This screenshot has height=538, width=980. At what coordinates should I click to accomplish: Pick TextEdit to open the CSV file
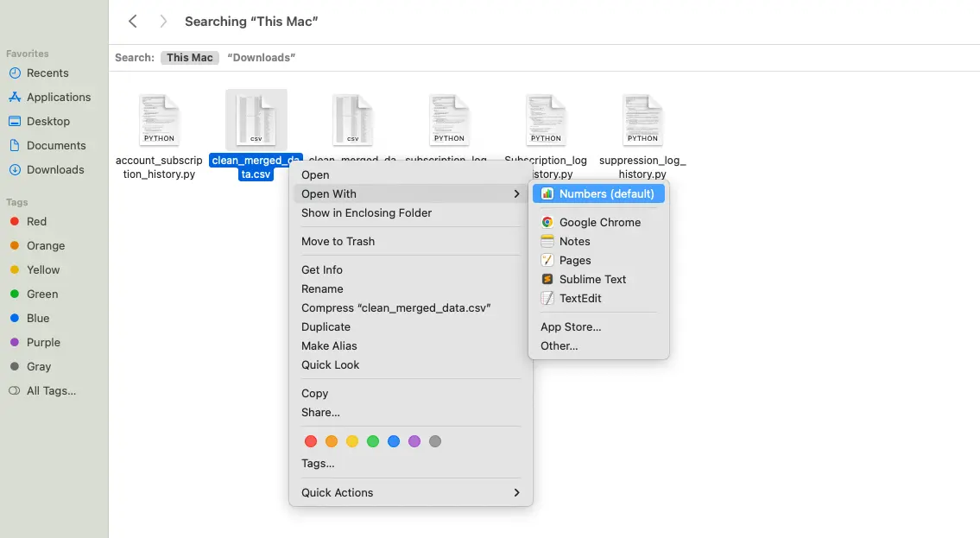pyautogui.click(x=580, y=298)
